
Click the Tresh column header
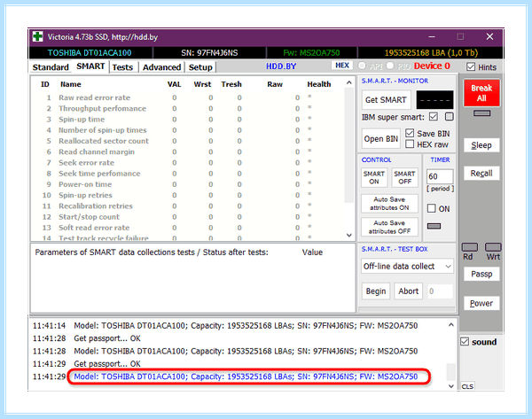[x=231, y=84]
